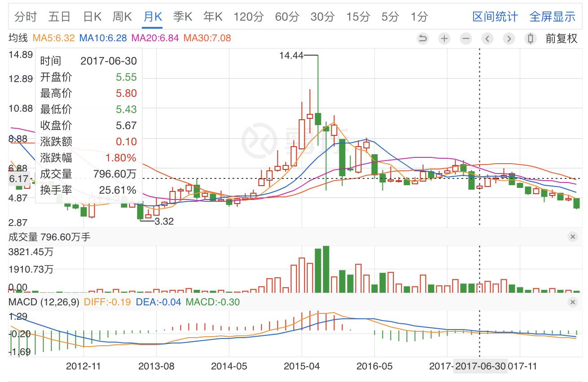The image size is (588, 382).
Task: Click the 14.44 high price marker
Action: pyautogui.click(x=291, y=56)
